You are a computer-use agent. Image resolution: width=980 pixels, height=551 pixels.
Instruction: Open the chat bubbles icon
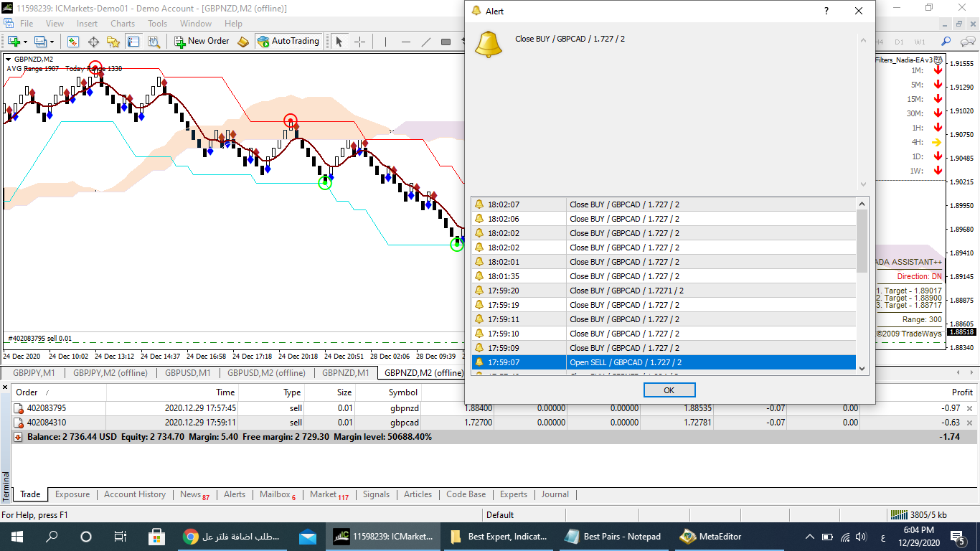(966, 42)
